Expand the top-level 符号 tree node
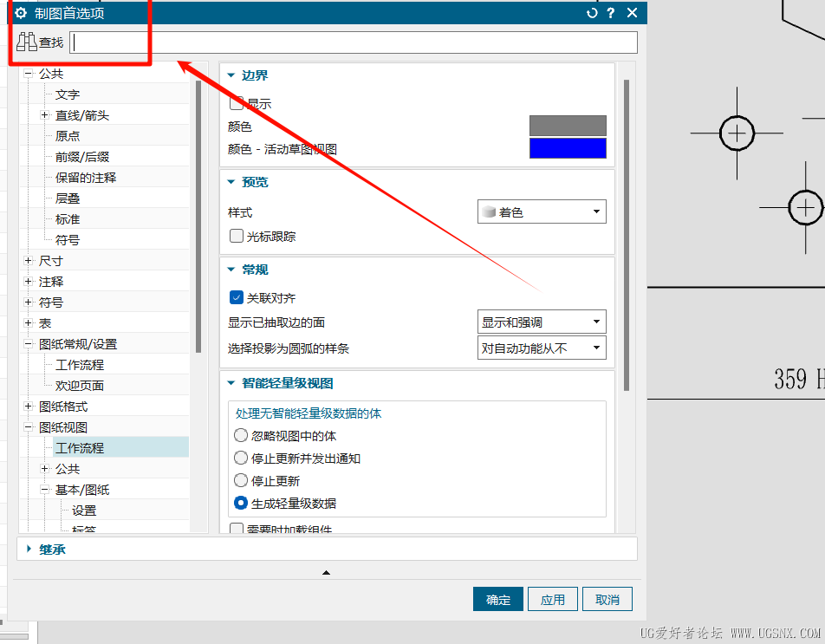825x644 pixels. pos(29,302)
